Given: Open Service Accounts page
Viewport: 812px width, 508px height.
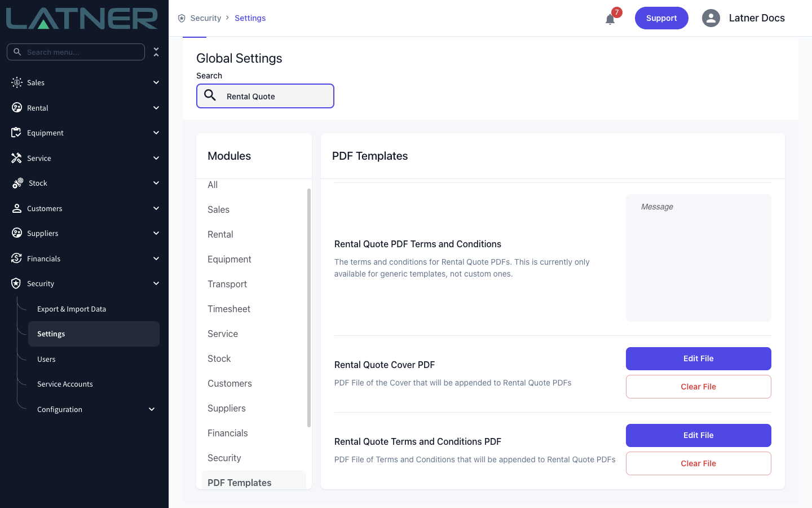Looking at the screenshot, I should (x=65, y=384).
